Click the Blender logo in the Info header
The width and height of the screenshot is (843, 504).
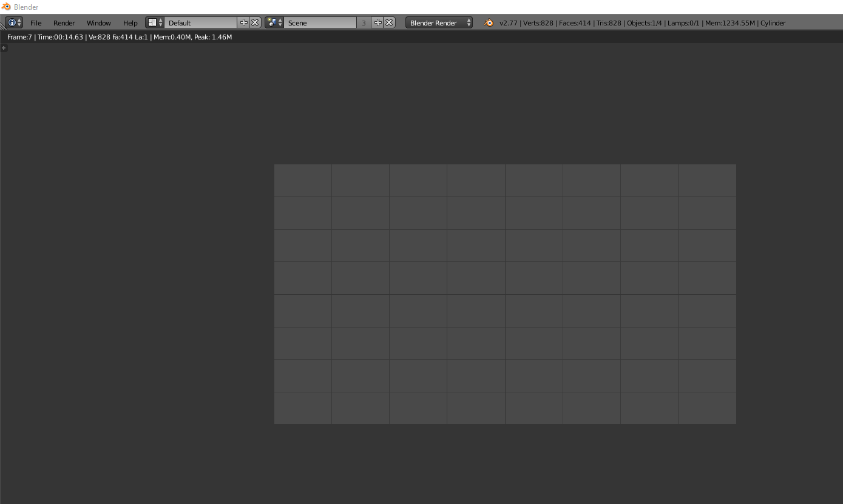coord(489,22)
